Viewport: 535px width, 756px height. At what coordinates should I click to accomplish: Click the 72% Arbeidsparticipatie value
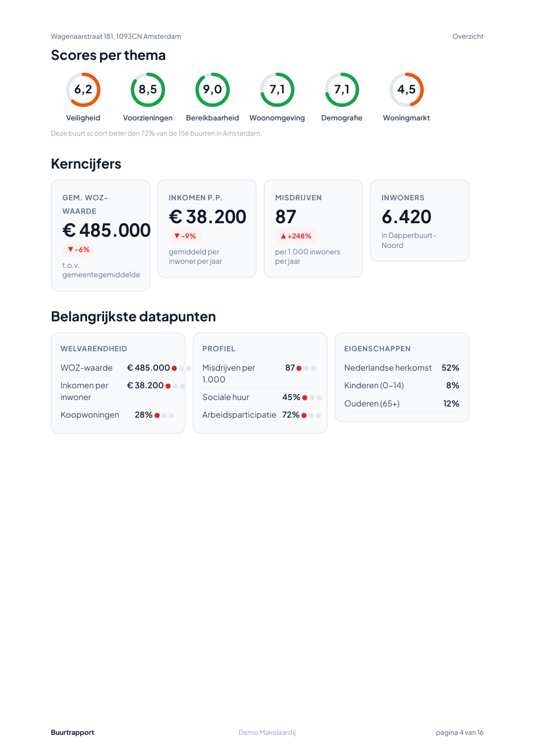(291, 415)
